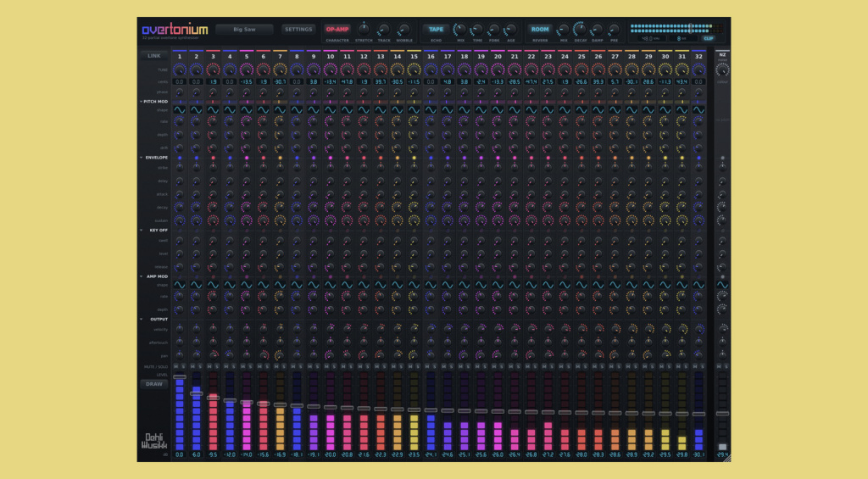This screenshot has height=479, width=868.
Task: Open the SETTINGS panel
Action: [298, 30]
